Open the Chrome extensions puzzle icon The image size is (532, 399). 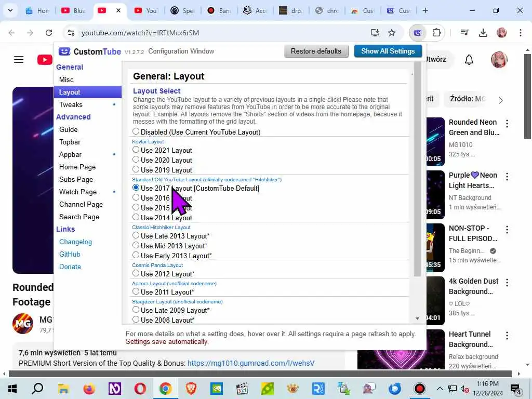436,33
